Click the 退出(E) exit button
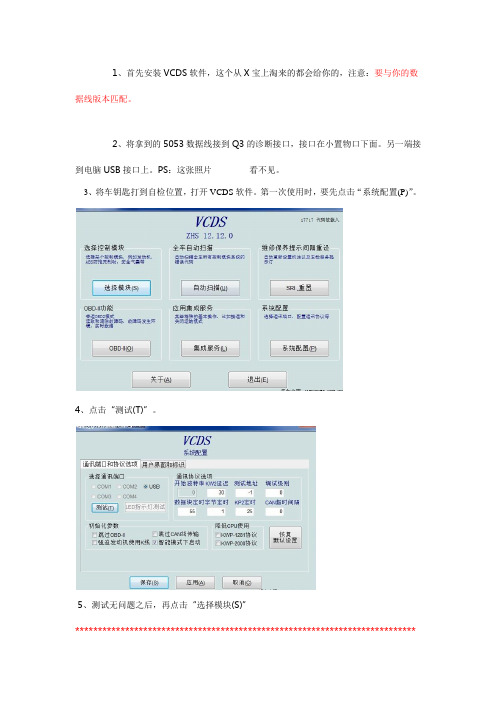 point(257,379)
